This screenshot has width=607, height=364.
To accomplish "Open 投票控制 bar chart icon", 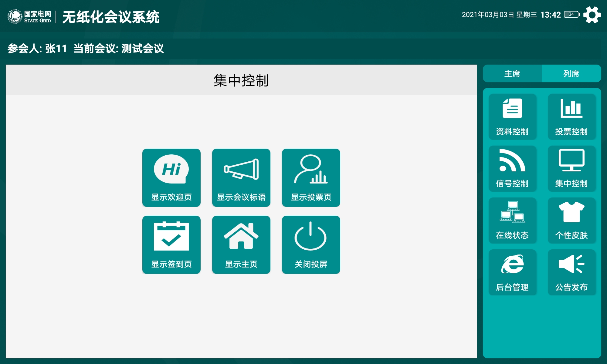I will pyautogui.click(x=571, y=117).
